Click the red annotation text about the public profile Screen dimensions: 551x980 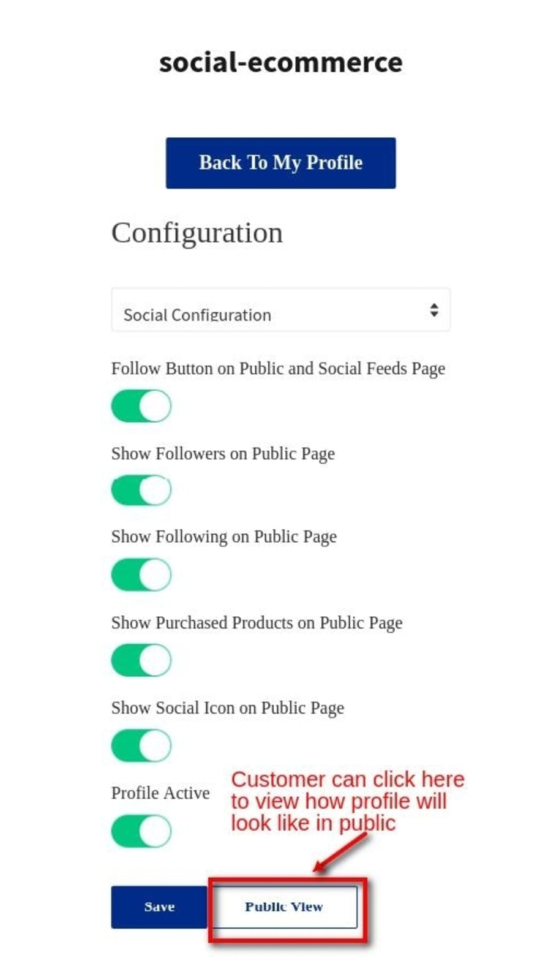click(347, 801)
